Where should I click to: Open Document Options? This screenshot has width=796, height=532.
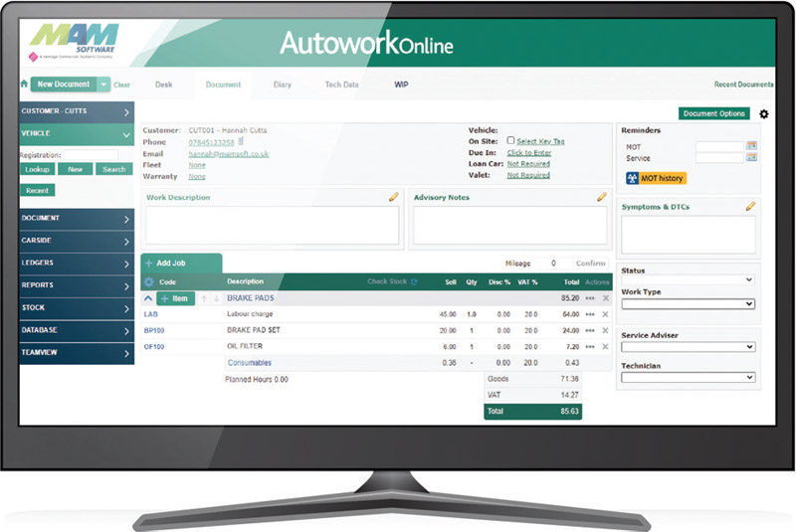click(713, 113)
